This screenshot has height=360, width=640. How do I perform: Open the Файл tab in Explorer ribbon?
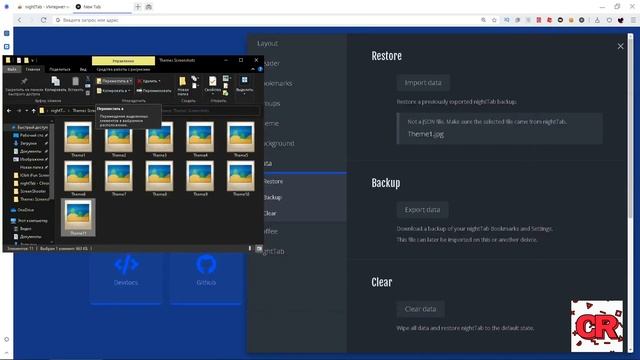tap(12, 69)
